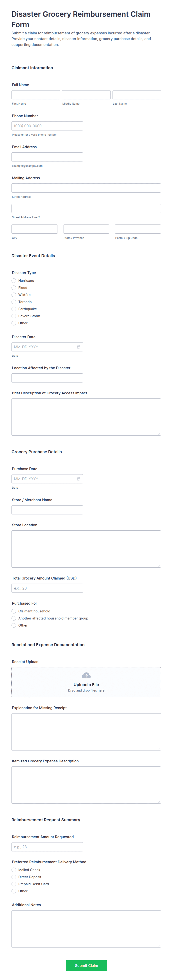Screen dimensions: 171x980
Task: Select the Mailed Check option
Action: [x=14, y=870]
